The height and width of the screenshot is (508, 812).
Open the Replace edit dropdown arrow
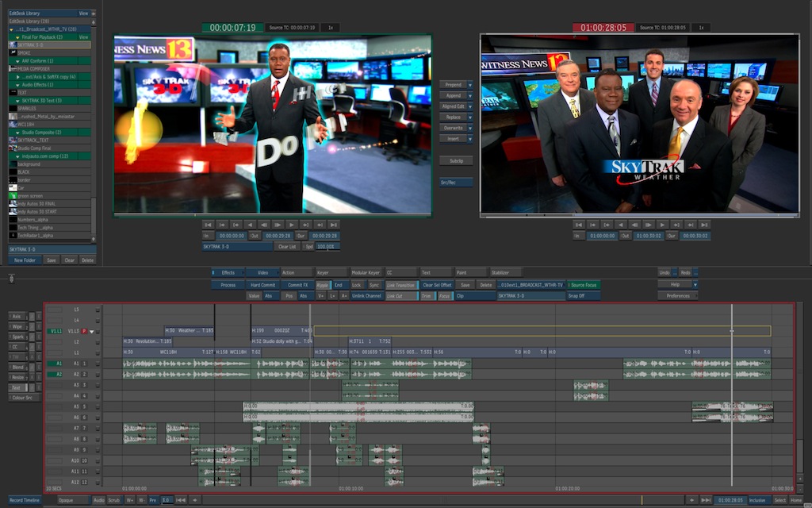tap(469, 117)
